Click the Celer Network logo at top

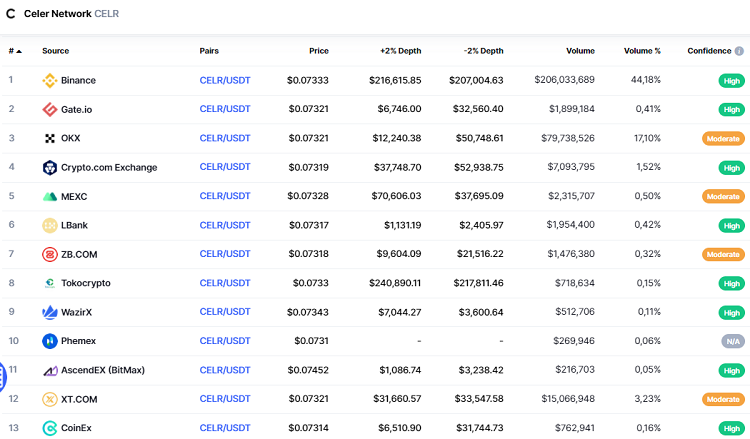tap(11, 14)
